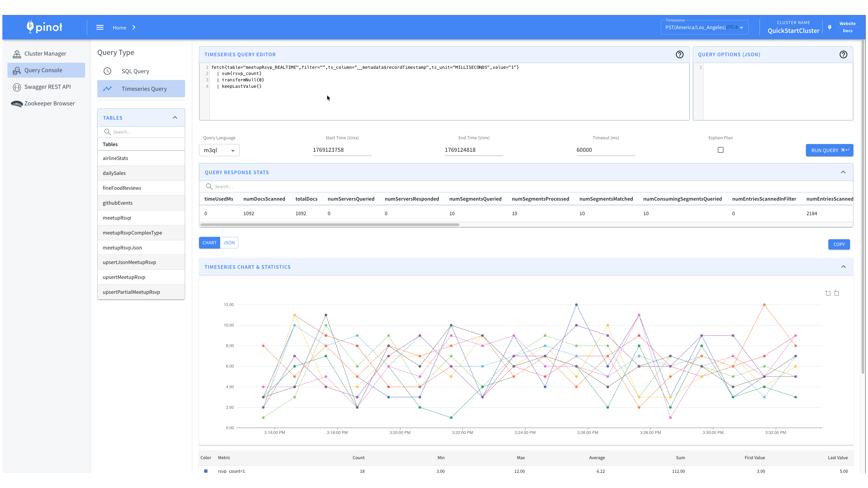Click the rsvp_count=1 blue color swatch
This screenshot has width=868, height=488.
click(206, 471)
